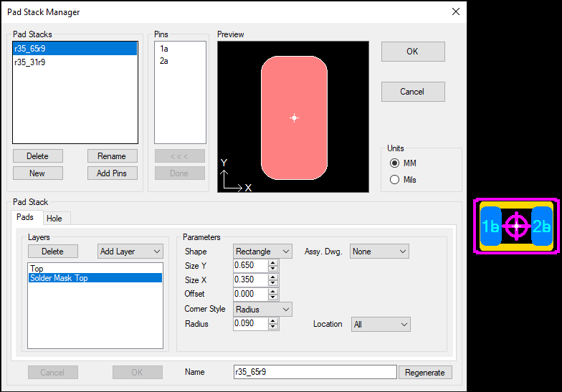Decrease Radius with down arrow
The width and height of the screenshot is (562, 392).
(273, 328)
